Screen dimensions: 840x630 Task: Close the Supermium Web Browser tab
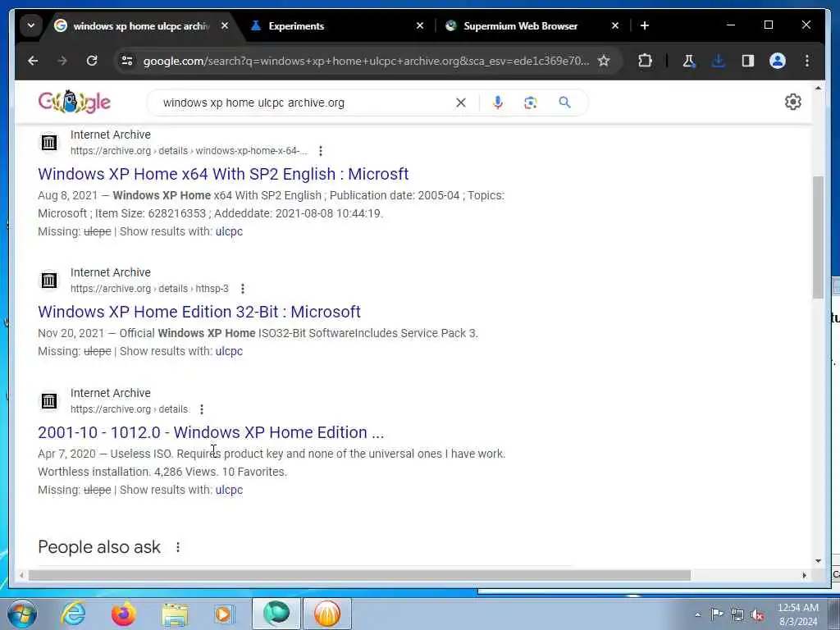pos(615,25)
